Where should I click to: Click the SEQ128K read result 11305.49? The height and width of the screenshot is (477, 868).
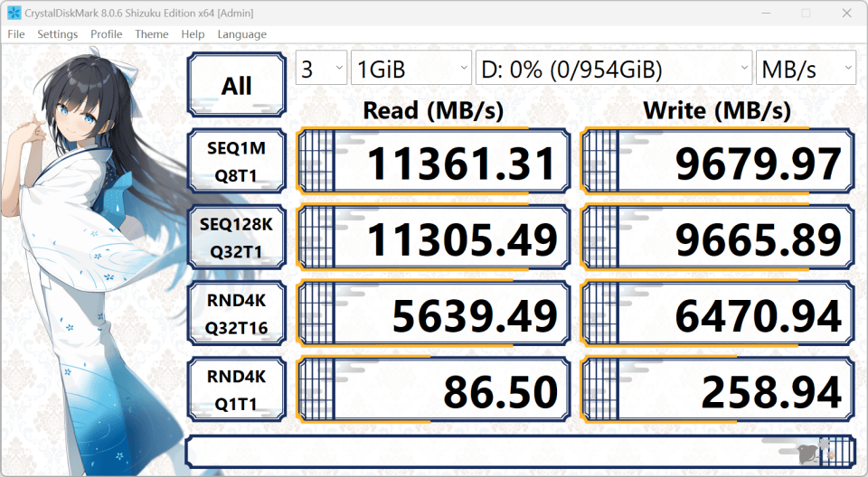coord(433,238)
